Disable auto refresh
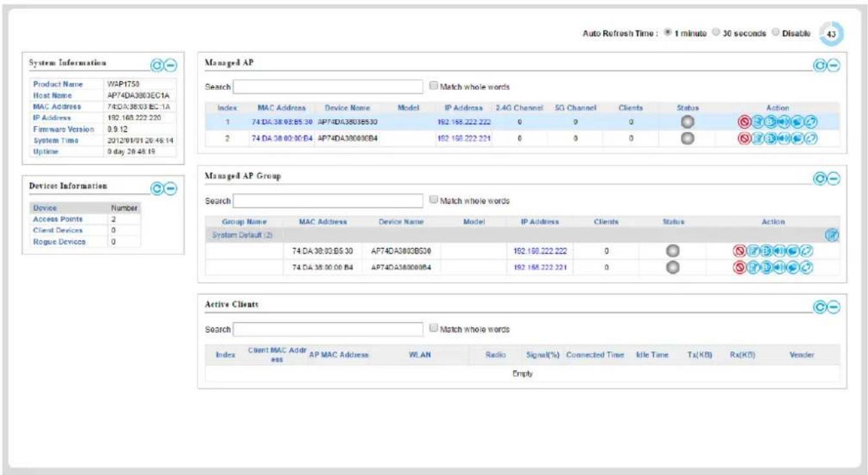 pyautogui.click(x=775, y=32)
